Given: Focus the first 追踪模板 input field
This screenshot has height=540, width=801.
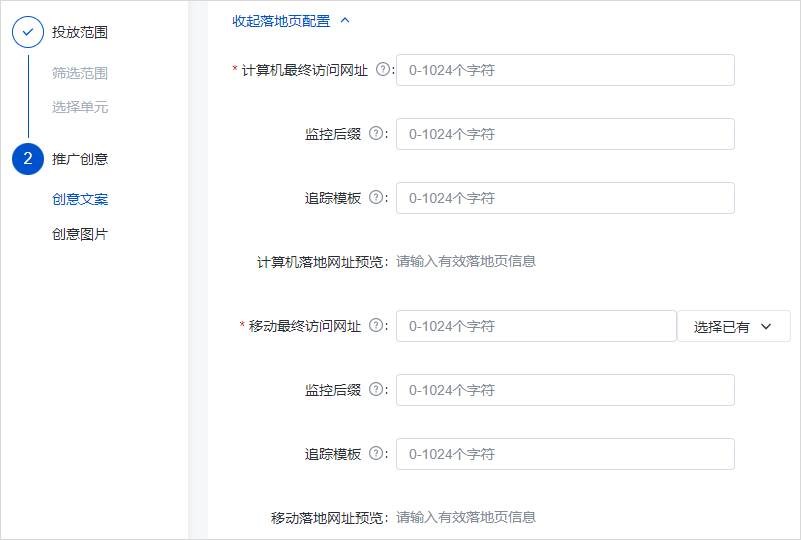Looking at the screenshot, I should point(565,198).
